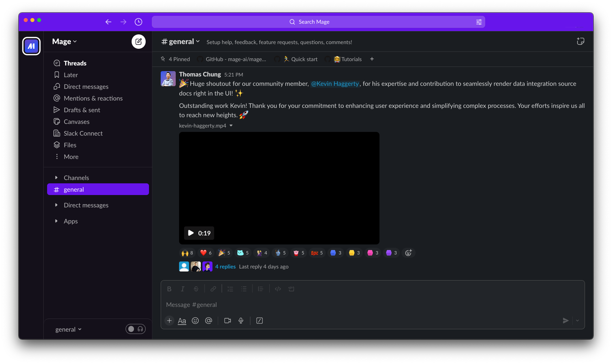
Task: Open kevin-haggerty.mp4 file options dropdown
Action: tap(231, 126)
